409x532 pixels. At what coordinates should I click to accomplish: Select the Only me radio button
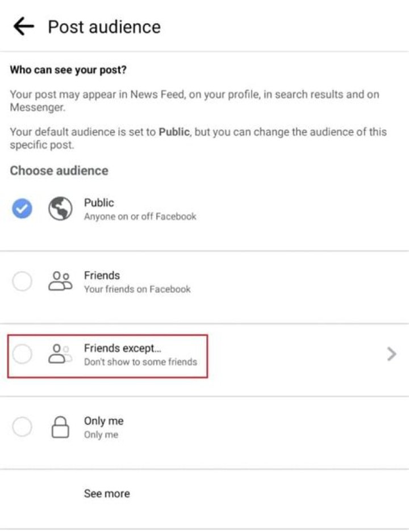coord(22,427)
